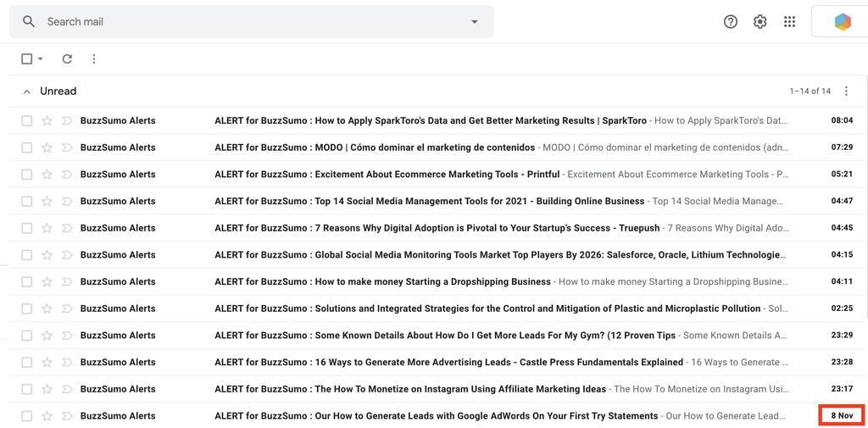This screenshot has height=428, width=868.
Task: Open the select-all dropdown arrow
Action: [x=41, y=59]
